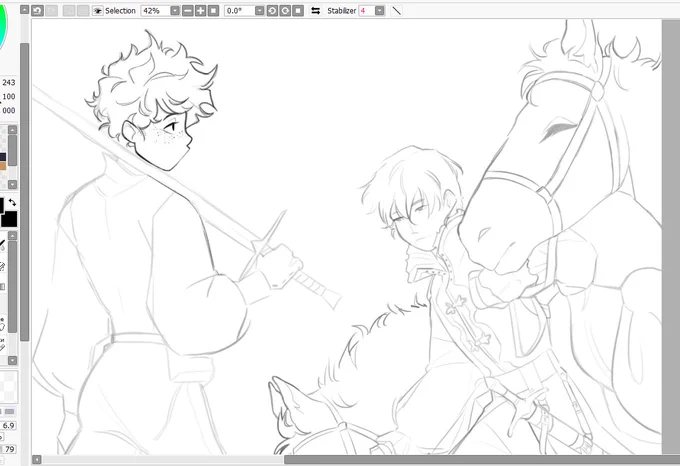Move the tool tray up with its arrow
680x466 pixels.
[x=13, y=235]
